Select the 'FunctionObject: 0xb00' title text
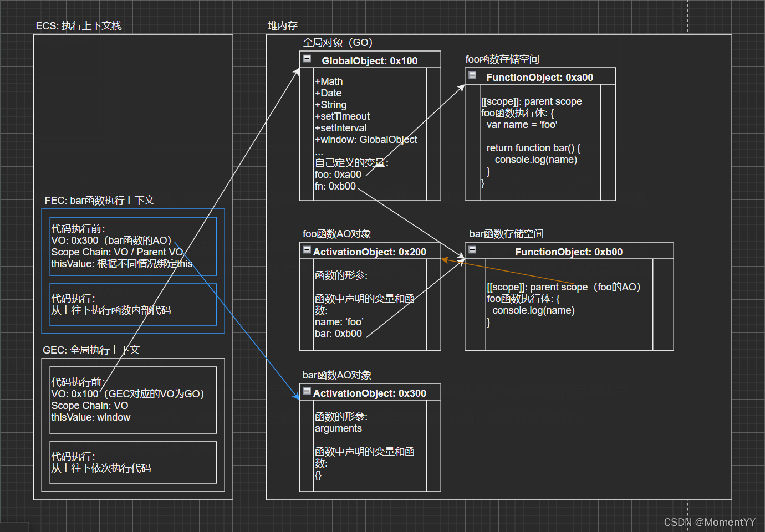 pos(569,252)
